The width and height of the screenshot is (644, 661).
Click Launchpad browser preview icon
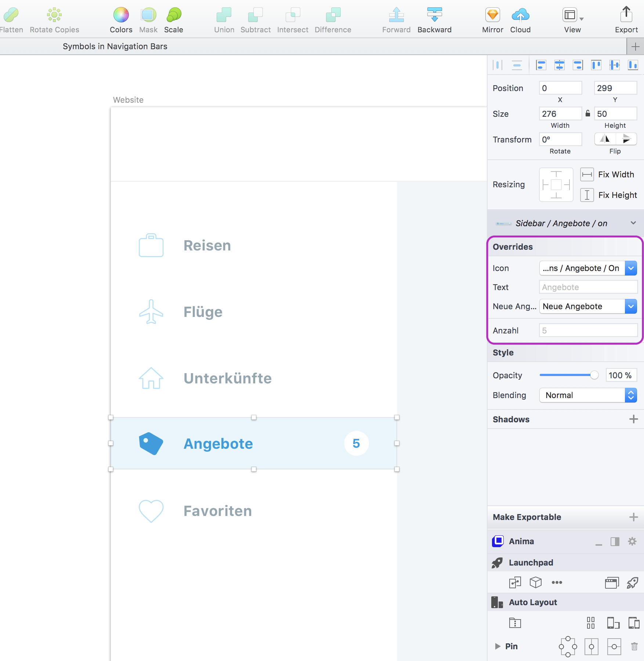click(x=612, y=583)
